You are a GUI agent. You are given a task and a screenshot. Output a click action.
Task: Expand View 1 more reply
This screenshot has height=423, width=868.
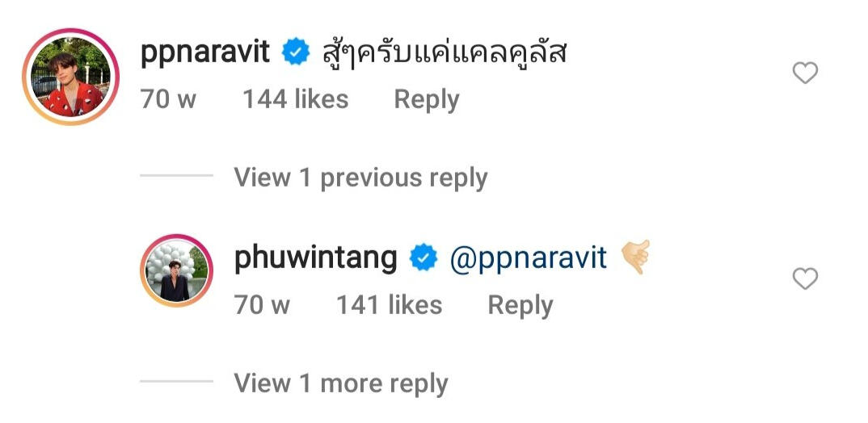[340, 383]
